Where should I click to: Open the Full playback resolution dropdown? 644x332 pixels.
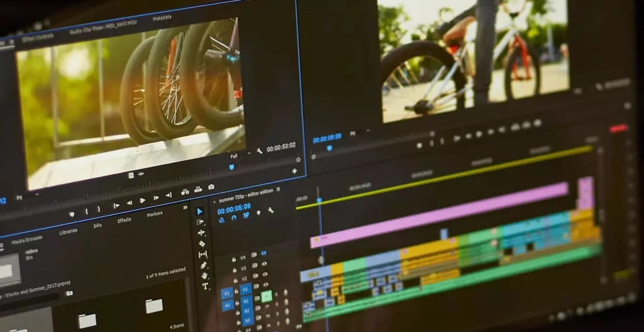pyautogui.click(x=240, y=155)
